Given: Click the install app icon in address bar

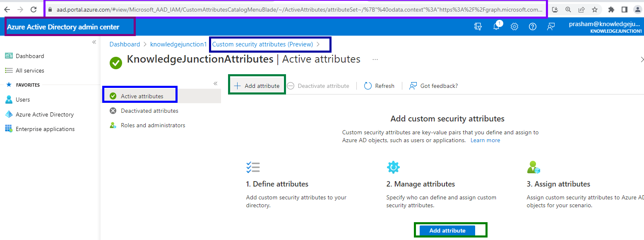Looking at the screenshot, I should [555, 9].
